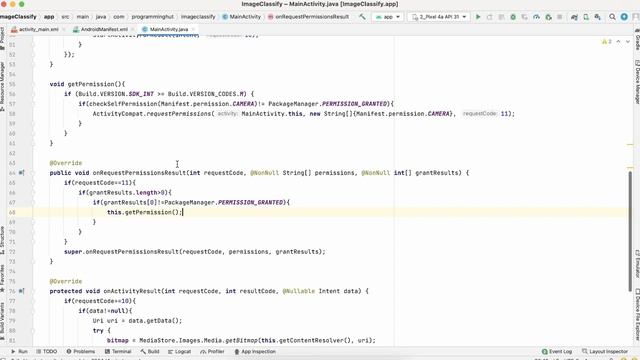Image resolution: width=640 pixels, height=360 pixels.
Task: Click MainActivity breadcrumb in navigation bar
Action: click(x=242, y=17)
